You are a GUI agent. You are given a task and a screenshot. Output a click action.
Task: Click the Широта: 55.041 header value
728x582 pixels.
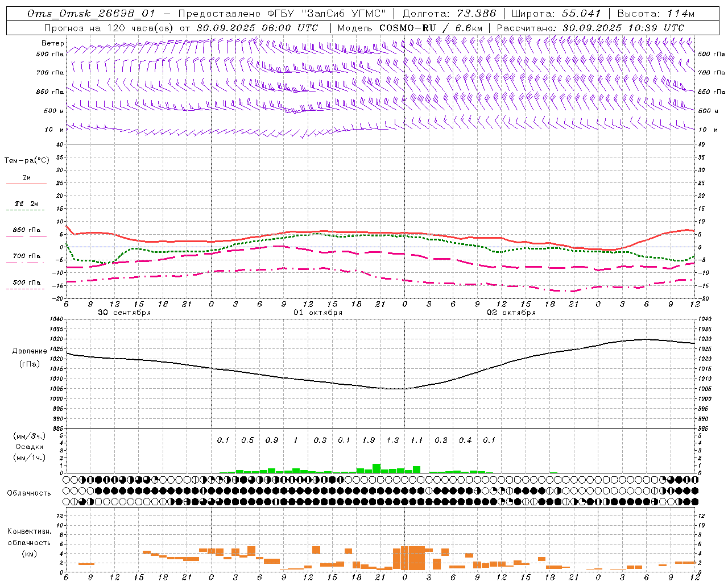click(556, 14)
